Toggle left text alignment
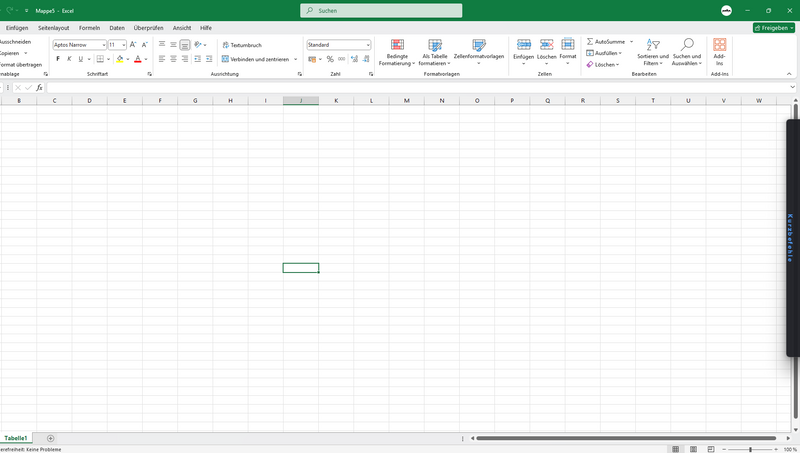Screen dimensions: 800x453 point(162,59)
